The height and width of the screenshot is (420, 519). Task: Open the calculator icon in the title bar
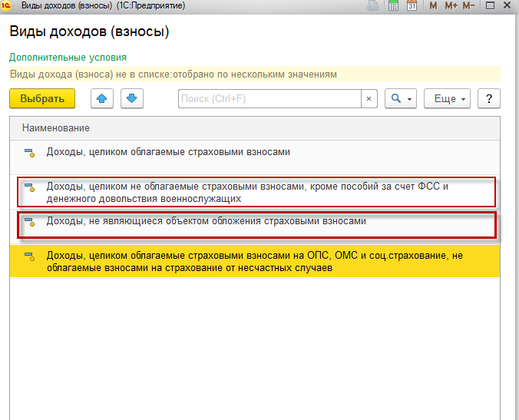[x=393, y=5]
